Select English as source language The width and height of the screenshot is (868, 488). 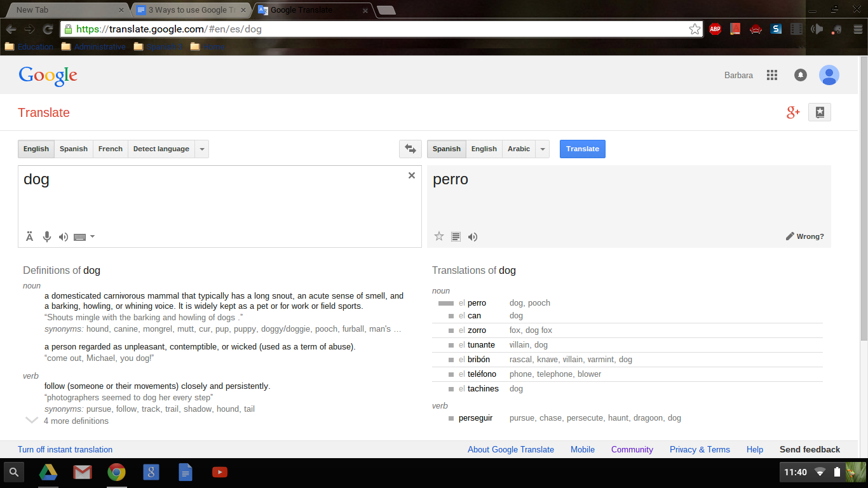tap(36, 149)
